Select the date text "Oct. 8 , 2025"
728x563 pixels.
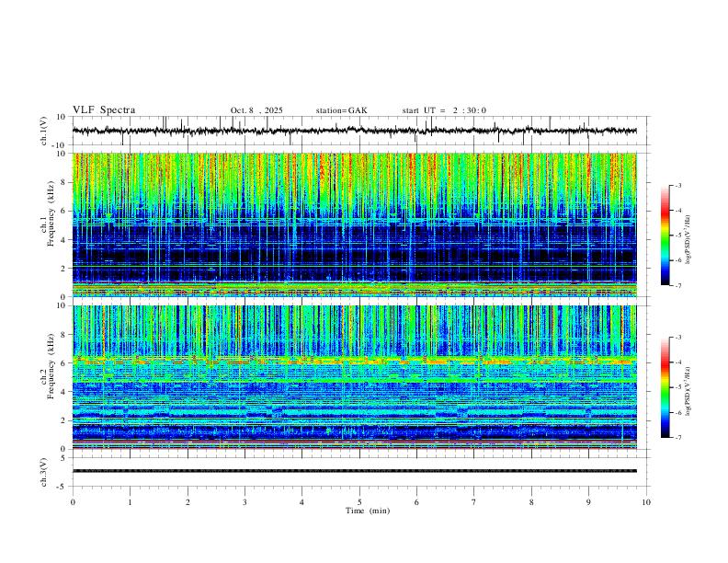click(256, 110)
